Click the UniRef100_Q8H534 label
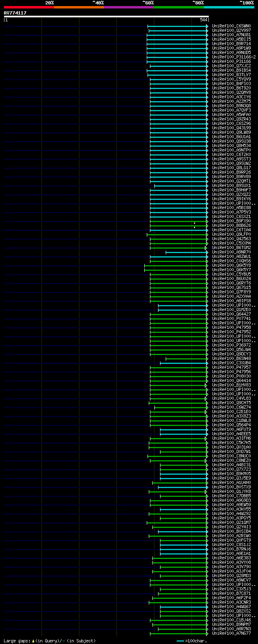This screenshot has width=258, height=644. pyautogui.click(x=231, y=146)
